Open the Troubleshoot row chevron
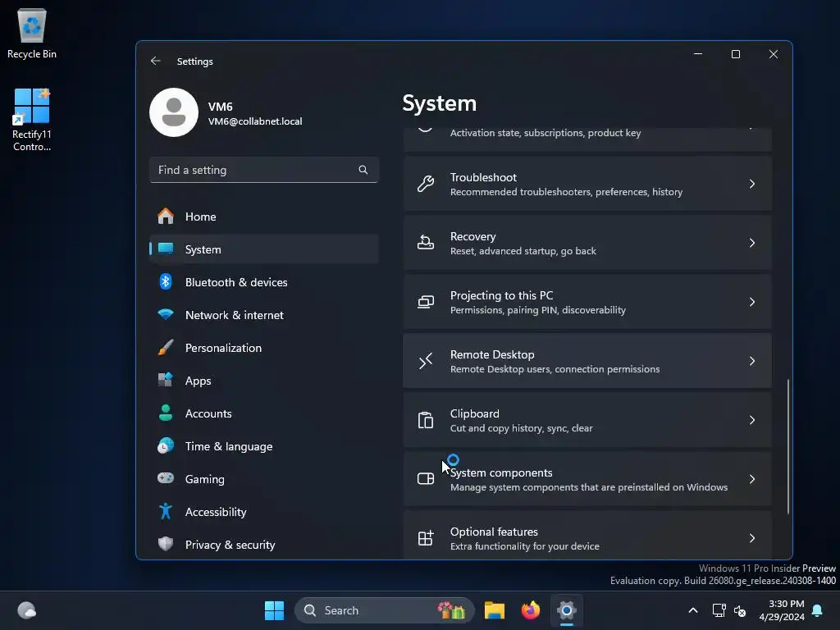Screen dimensions: 840x630 click(x=752, y=184)
